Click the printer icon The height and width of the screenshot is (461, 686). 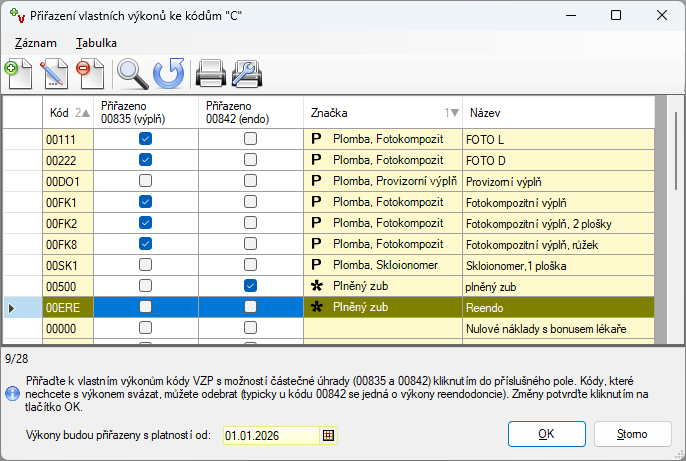(x=211, y=73)
